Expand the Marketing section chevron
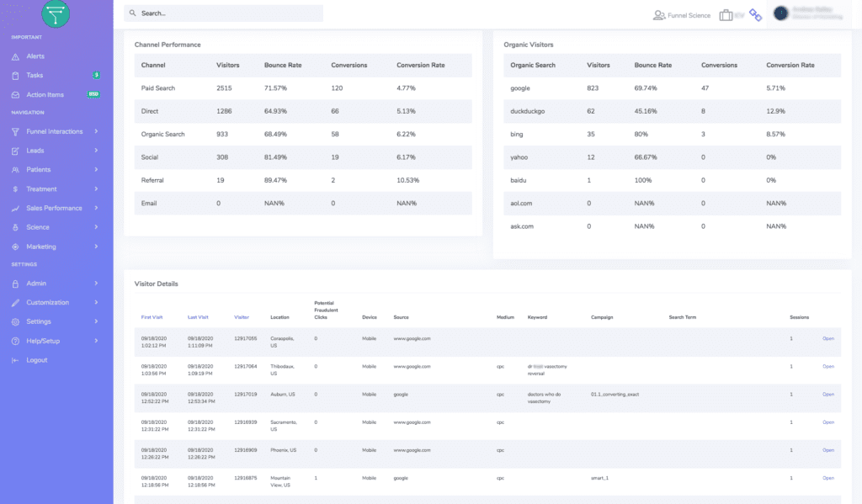The width and height of the screenshot is (862, 504). click(x=96, y=247)
